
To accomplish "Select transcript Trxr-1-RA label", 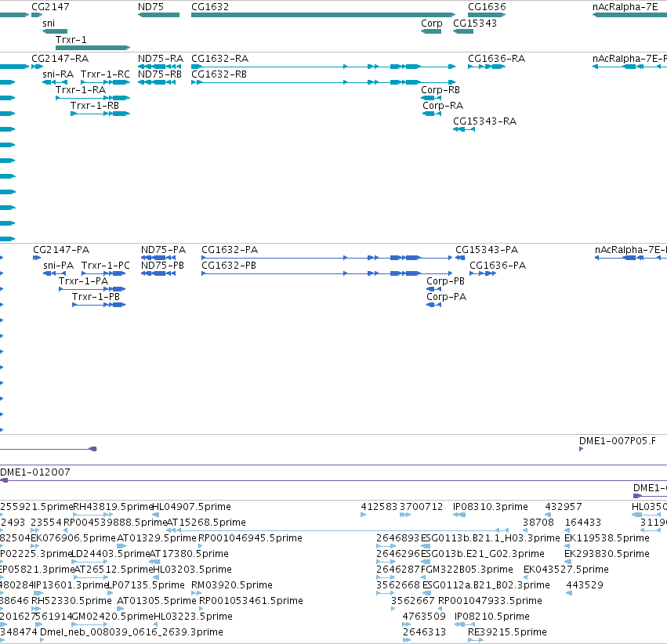I will [81, 90].
